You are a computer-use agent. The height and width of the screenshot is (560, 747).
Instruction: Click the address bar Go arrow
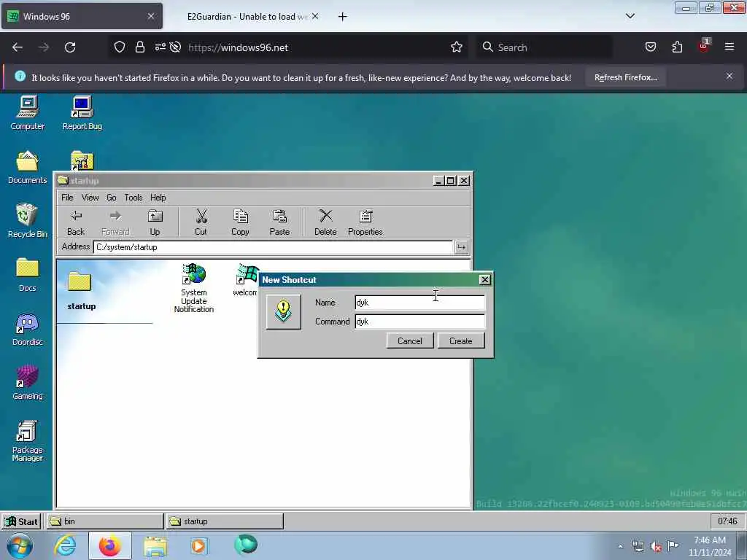pyautogui.click(x=461, y=247)
